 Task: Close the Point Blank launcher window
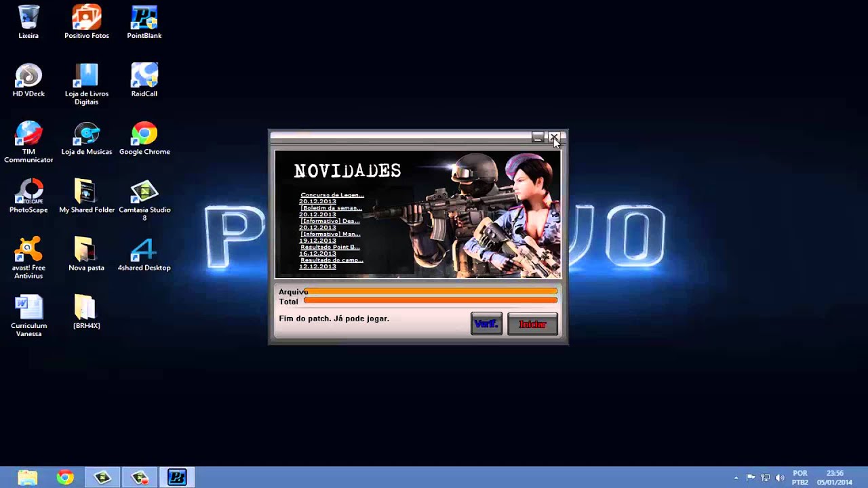click(554, 138)
